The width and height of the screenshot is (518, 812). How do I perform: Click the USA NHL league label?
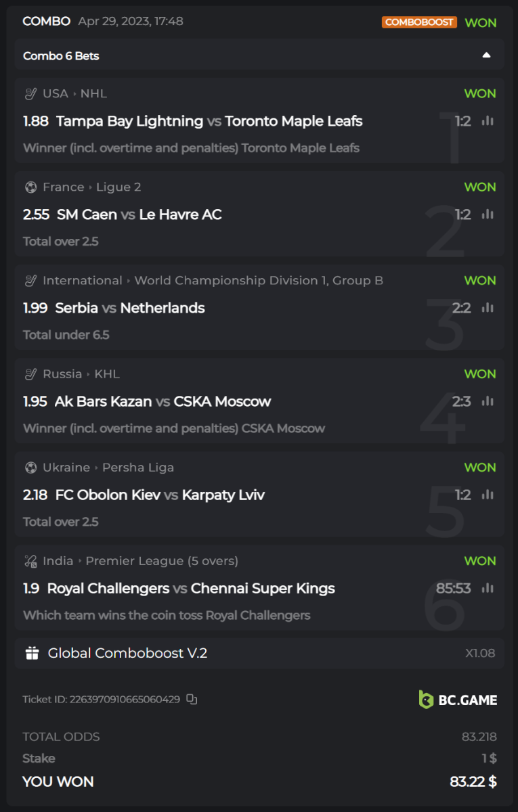(74, 93)
